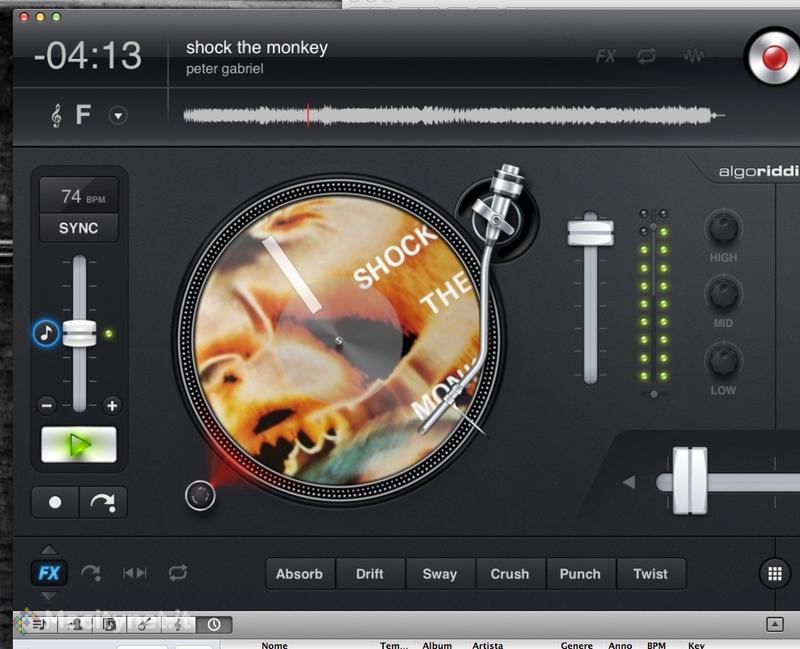Select the key treble clef library tab icon

pyautogui.click(x=179, y=624)
